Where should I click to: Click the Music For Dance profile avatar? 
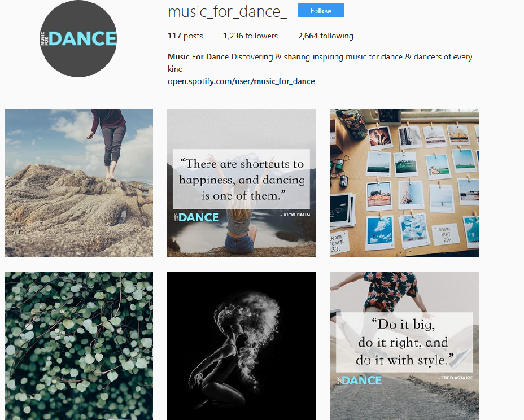[78, 38]
